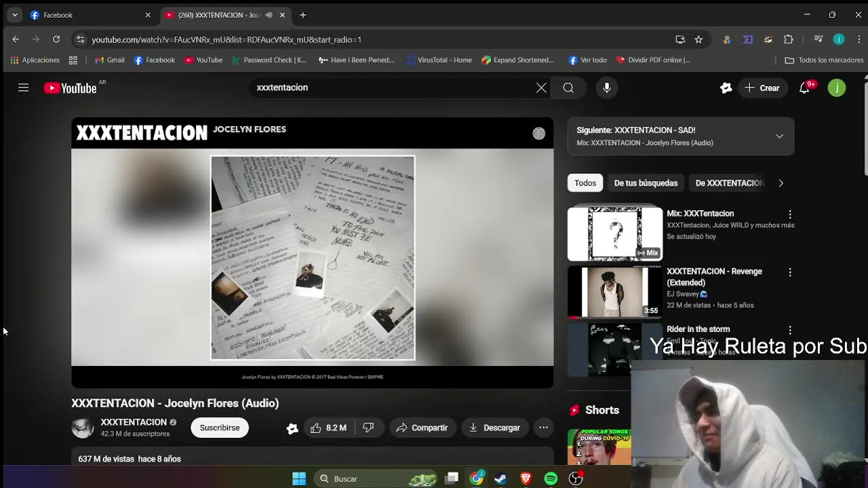The width and height of the screenshot is (868, 488).
Task: Bookmark this page with the star
Action: click(x=698, y=39)
